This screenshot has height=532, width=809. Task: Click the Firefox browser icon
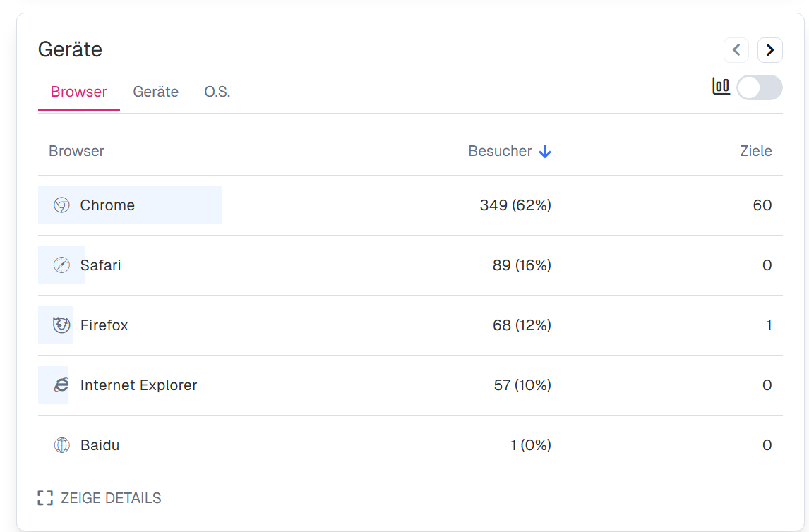[x=62, y=325]
